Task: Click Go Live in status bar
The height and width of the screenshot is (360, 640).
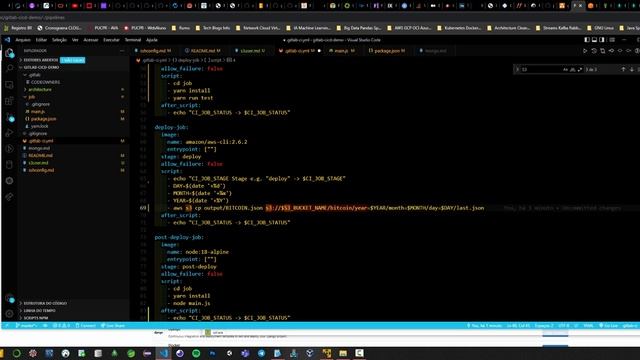Action: [x=608, y=326]
